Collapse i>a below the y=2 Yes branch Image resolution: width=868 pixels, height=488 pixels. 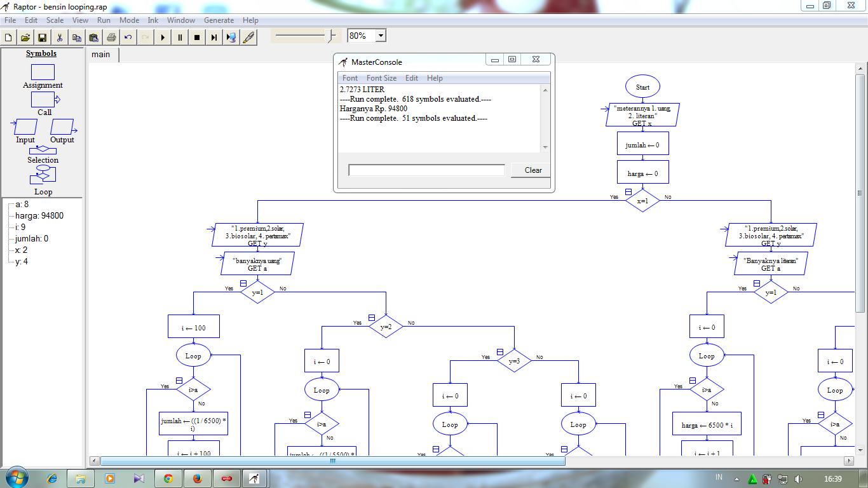[307, 415]
